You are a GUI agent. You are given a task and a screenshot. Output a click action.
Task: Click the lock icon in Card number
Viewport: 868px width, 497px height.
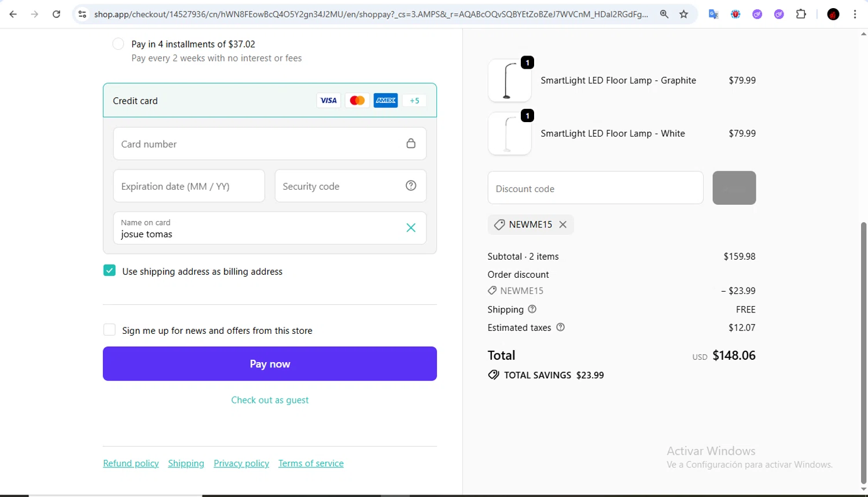click(x=411, y=143)
